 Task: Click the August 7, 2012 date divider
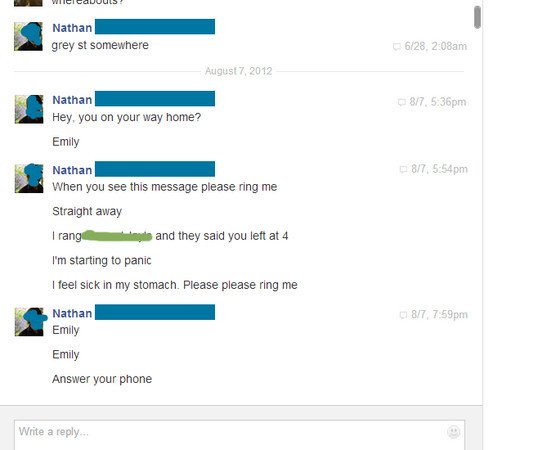[238, 71]
